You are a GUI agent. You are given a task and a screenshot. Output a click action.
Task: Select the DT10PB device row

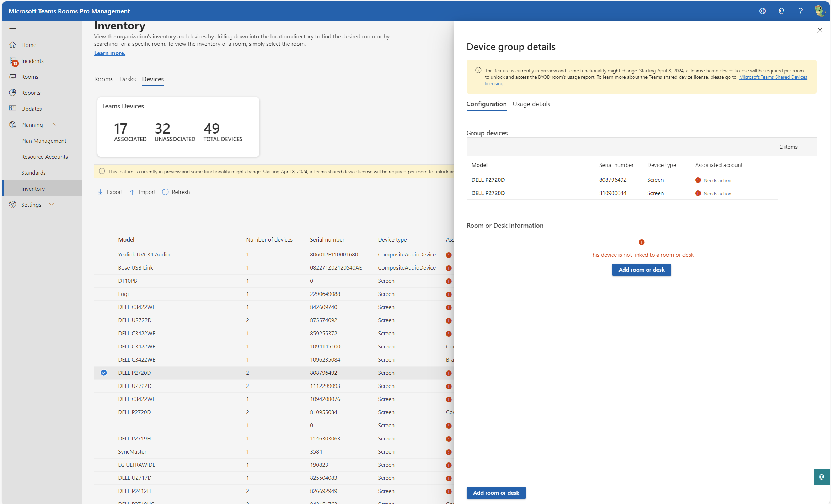click(274, 281)
